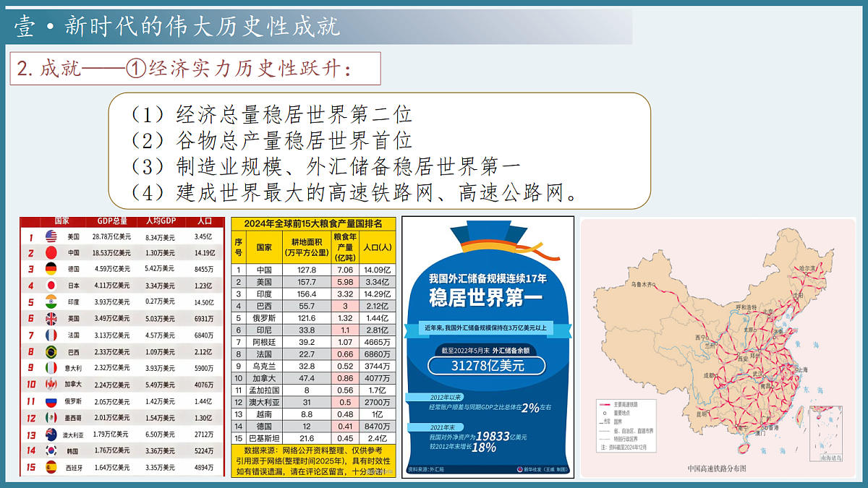The height and width of the screenshot is (488, 868).
Task: Click the Japan flag icon
Action: [51, 286]
